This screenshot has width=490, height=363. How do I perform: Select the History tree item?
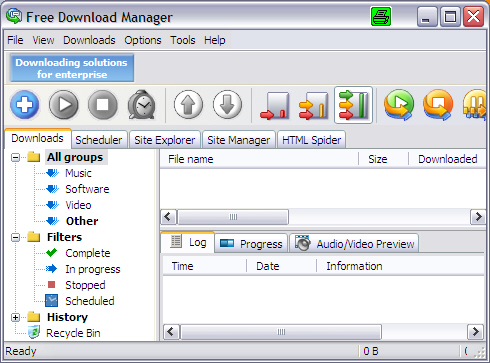[67, 317]
